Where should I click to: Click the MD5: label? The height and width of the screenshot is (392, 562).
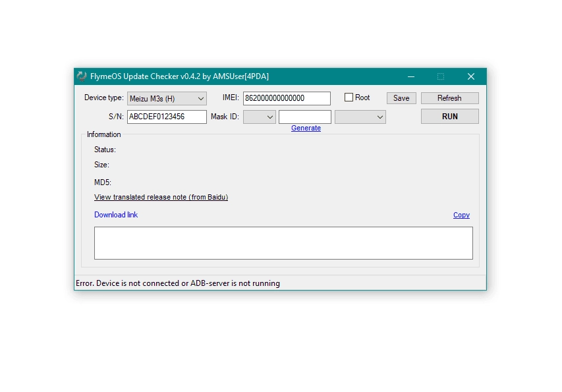(x=103, y=182)
